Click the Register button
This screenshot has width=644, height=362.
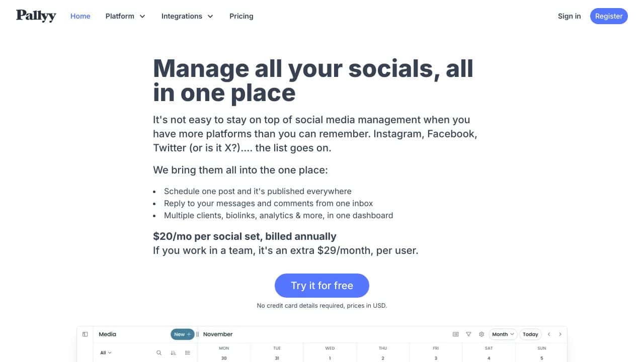(x=609, y=16)
